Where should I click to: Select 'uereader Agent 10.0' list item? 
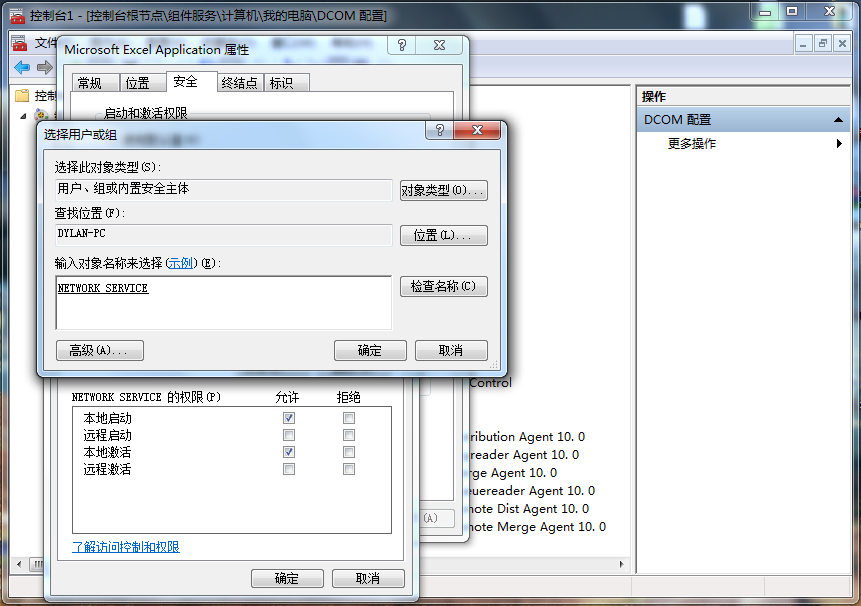pos(532,491)
